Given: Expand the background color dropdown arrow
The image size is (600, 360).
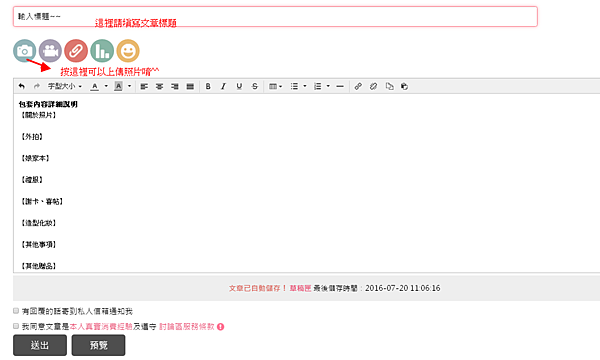Looking at the screenshot, I should [129, 86].
